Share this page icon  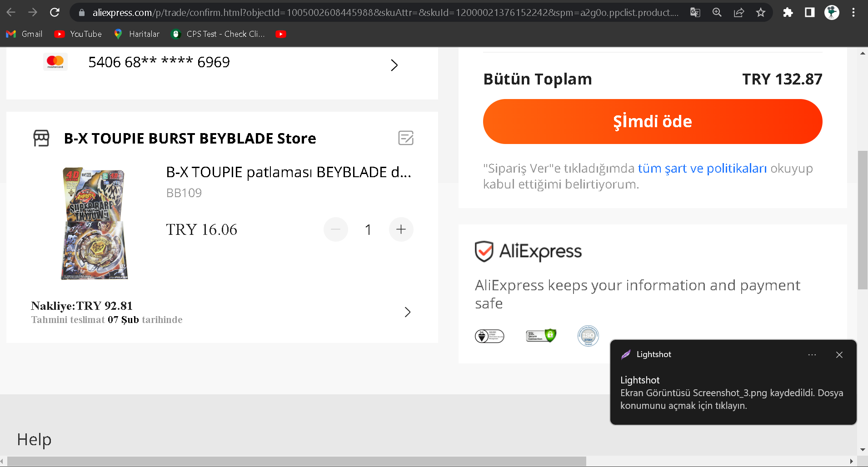point(739,12)
